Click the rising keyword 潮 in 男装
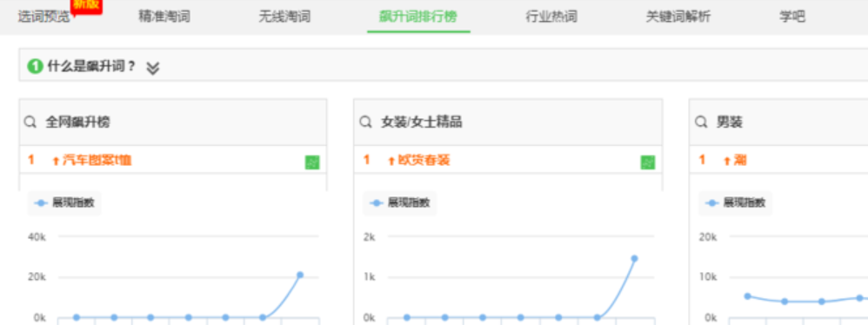Image resolution: width=868 pixels, height=325 pixels. coord(739,160)
